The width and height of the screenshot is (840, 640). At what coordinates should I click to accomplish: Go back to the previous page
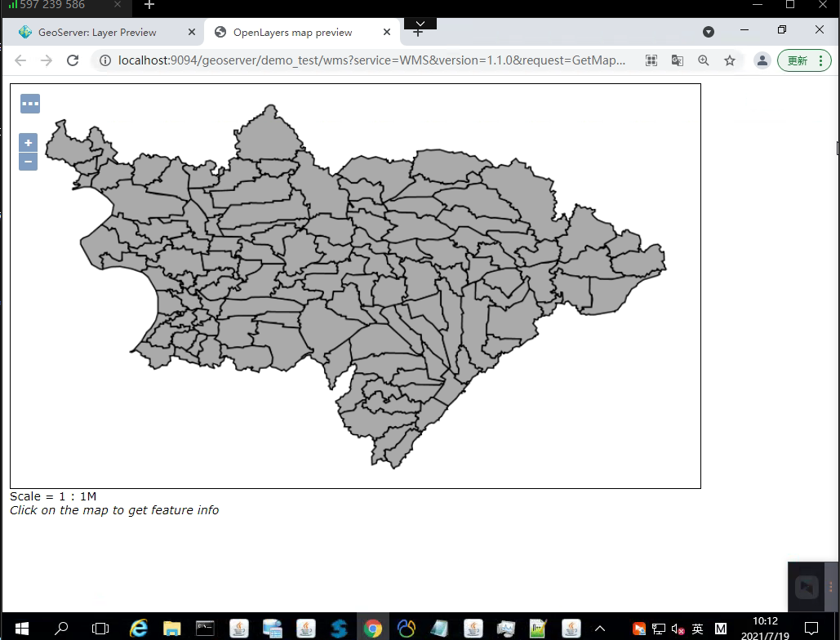[x=21, y=60]
